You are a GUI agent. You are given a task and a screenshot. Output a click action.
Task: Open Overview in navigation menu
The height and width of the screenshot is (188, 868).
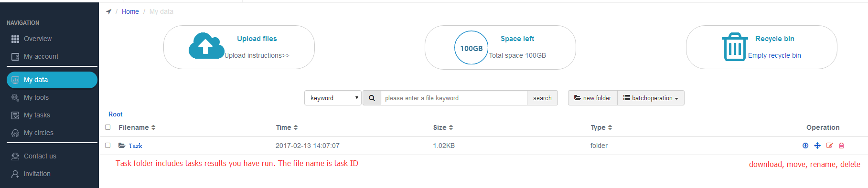[x=38, y=39]
